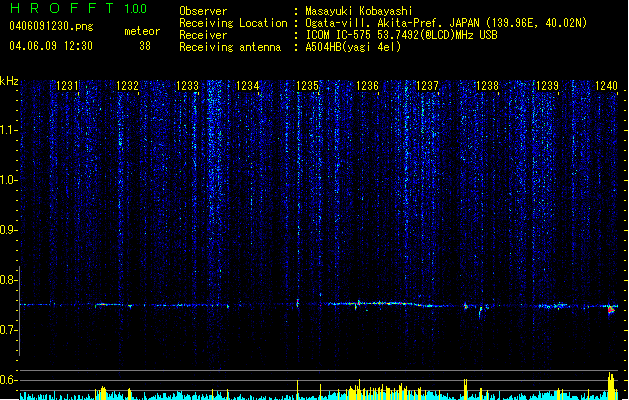Click the A504HB(yagi 4el) antenna text
Screen dimensions: 629x400
coord(353,47)
